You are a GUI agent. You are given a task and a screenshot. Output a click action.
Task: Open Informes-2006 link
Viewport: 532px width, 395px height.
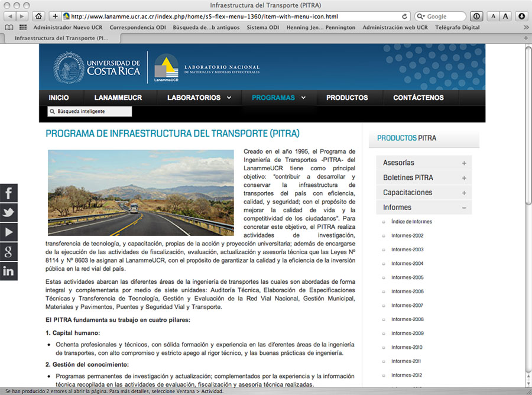[407, 291]
